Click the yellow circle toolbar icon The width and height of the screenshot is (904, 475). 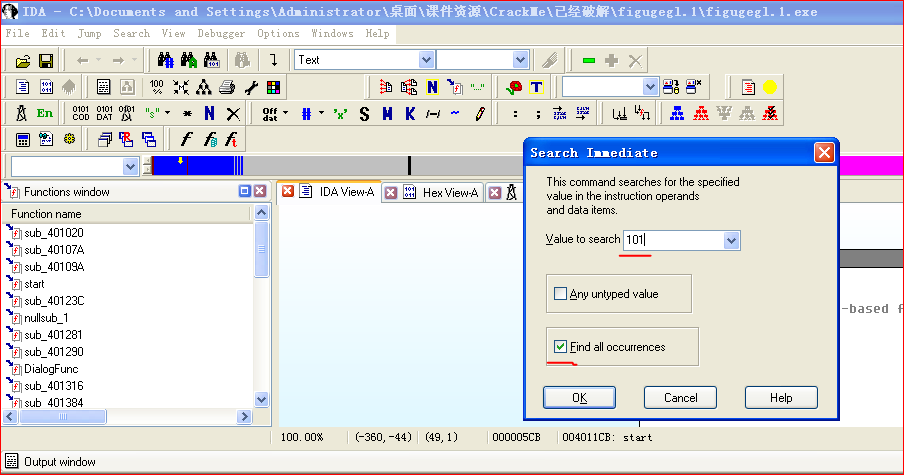tap(770, 87)
